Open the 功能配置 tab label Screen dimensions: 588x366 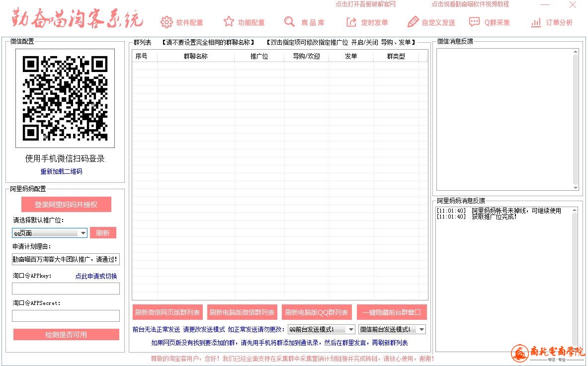pos(251,23)
